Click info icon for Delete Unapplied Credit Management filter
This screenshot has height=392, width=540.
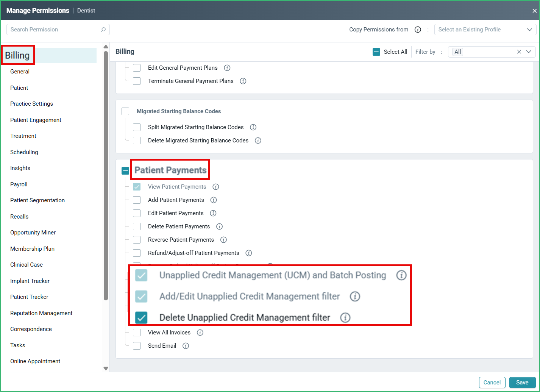tap(345, 317)
